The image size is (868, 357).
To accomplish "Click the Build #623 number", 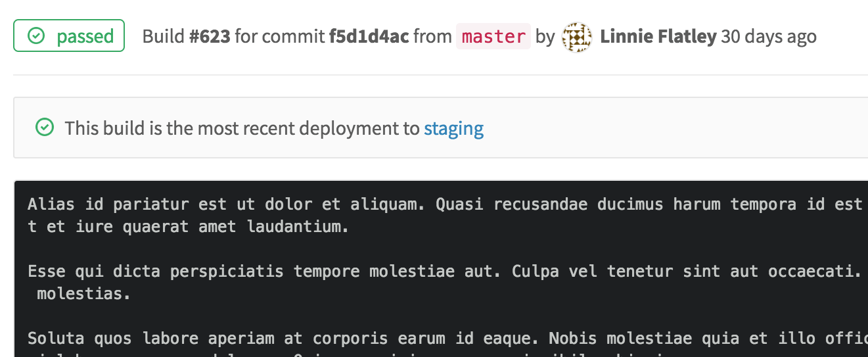I will [210, 36].
